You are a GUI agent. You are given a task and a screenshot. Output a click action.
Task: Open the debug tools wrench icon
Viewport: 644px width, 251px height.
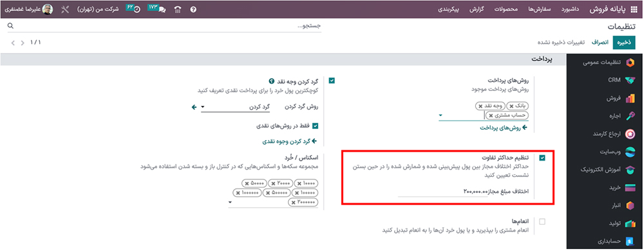click(x=65, y=10)
